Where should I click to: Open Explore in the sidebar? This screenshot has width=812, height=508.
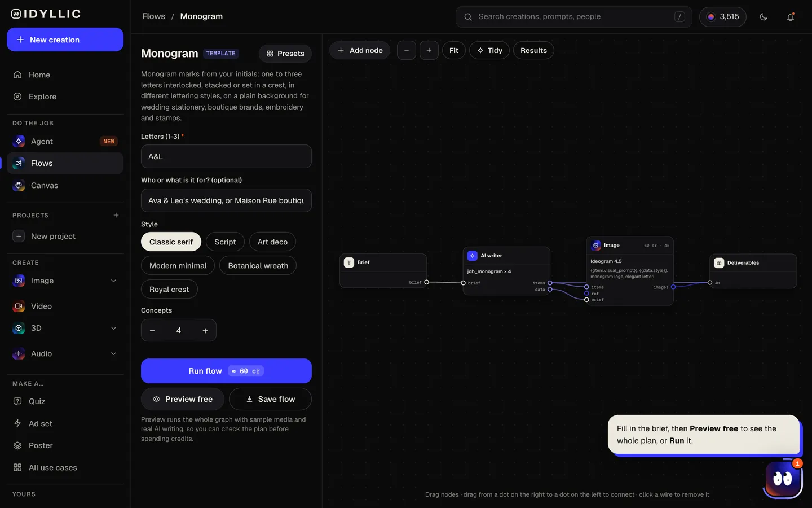(65, 97)
